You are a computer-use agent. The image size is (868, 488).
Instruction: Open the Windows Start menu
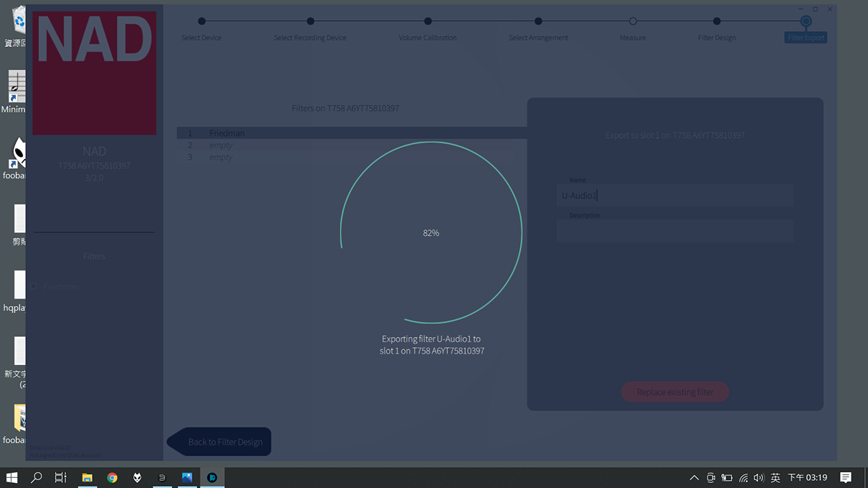click(12, 477)
